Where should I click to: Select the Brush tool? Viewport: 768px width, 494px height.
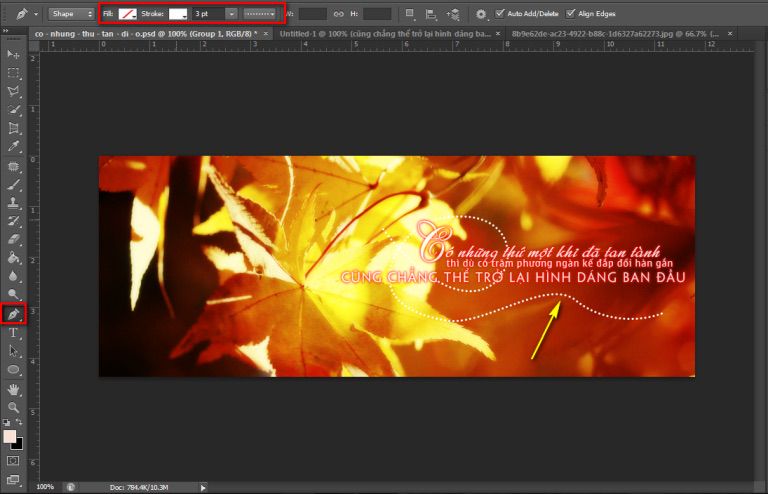click(14, 184)
